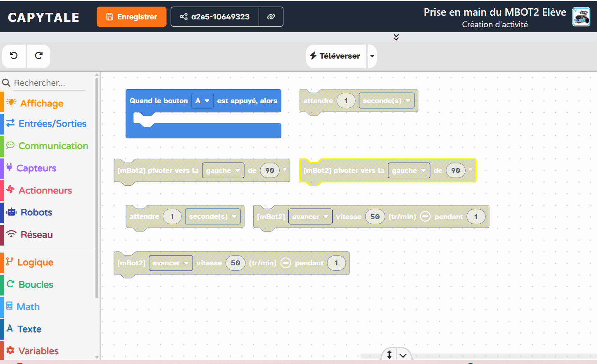
Task: Click the Rechercher search field
Action: pyautogui.click(x=49, y=83)
